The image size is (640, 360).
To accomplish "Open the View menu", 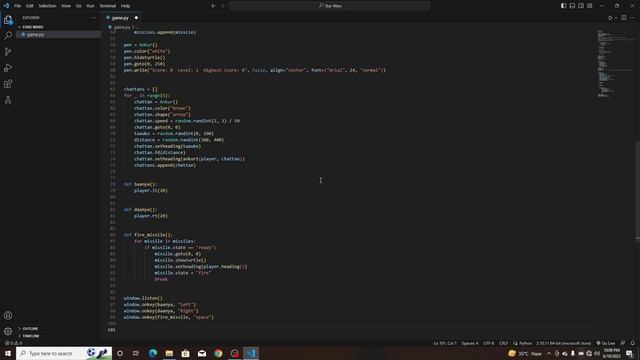I will [66, 6].
